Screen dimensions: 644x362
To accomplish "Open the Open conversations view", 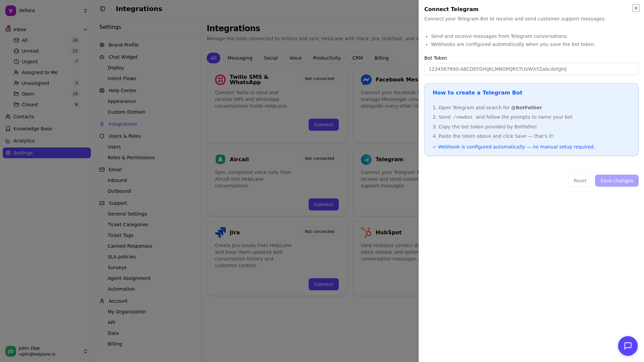I will pos(47,94).
